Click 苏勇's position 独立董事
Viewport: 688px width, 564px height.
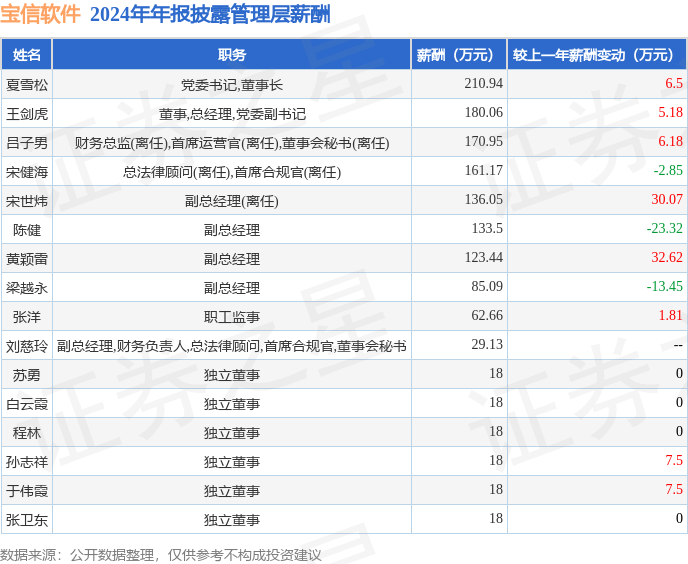(232, 375)
